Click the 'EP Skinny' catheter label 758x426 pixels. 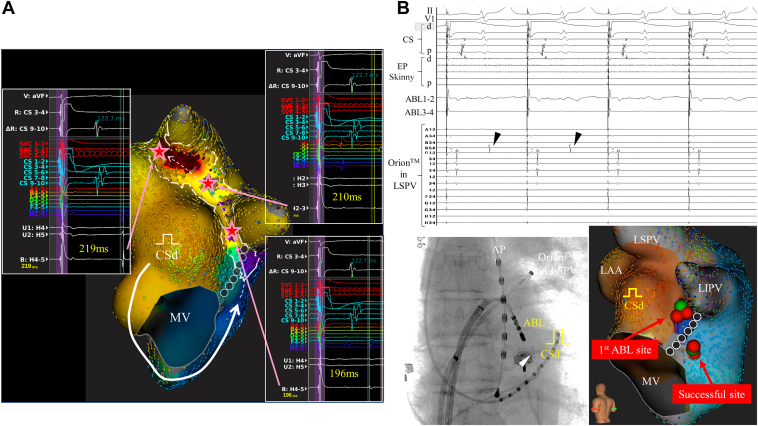(401, 71)
